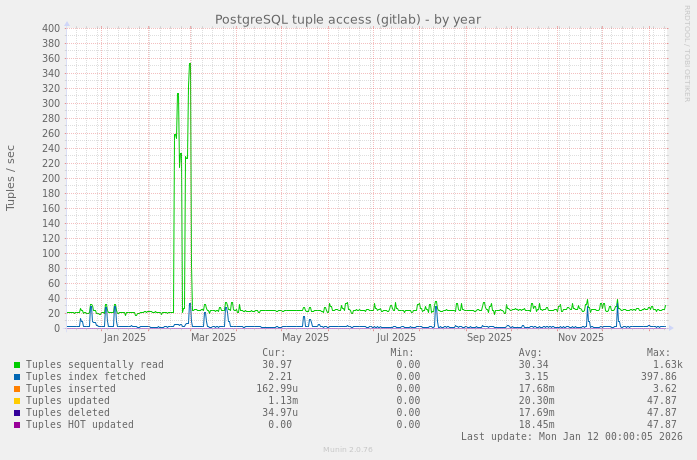Click the 'Mar 2025' x-axis label
Viewport: 697px width, 460px height.
coord(213,338)
